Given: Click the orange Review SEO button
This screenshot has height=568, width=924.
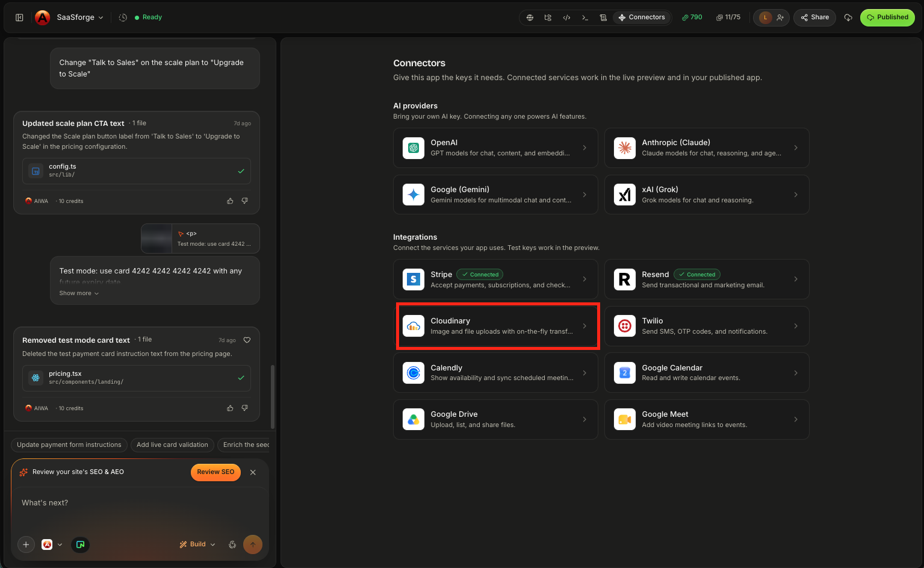Looking at the screenshot, I should pyautogui.click(x=215, y=472).
